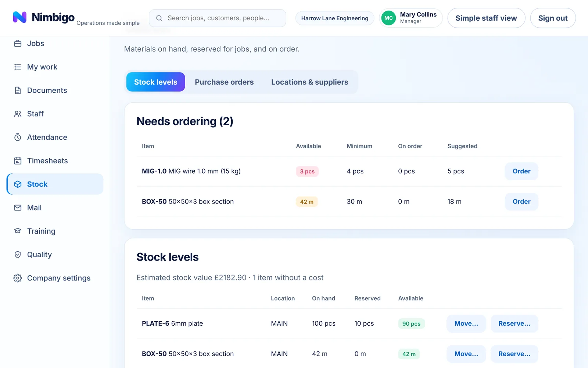
Task: Click the Mary Collins name label
Action: [x=418, y=14]
